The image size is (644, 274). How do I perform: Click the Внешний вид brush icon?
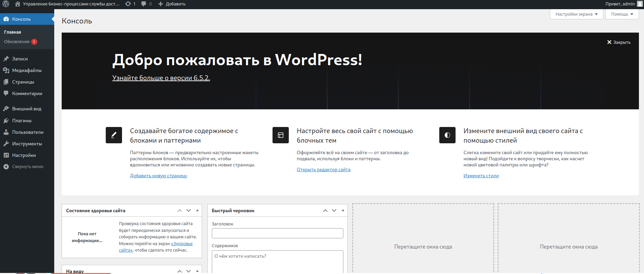click(x=6, y=109)
